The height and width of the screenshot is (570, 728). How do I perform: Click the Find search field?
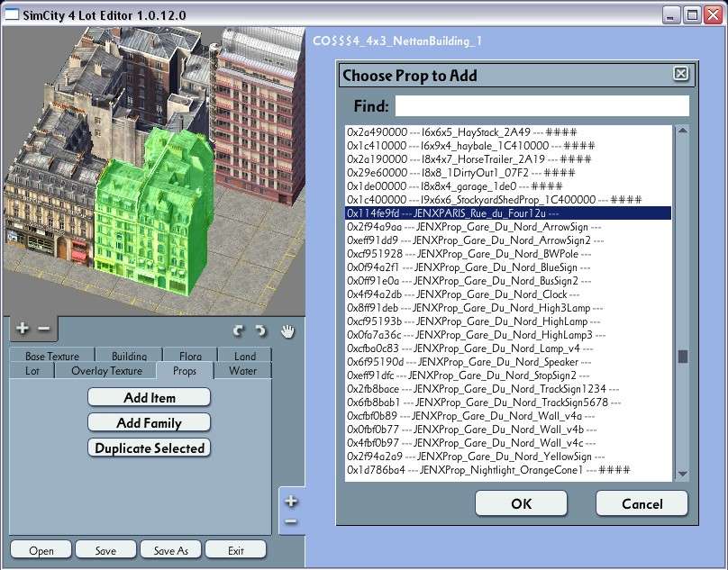[x=541, y=106]
